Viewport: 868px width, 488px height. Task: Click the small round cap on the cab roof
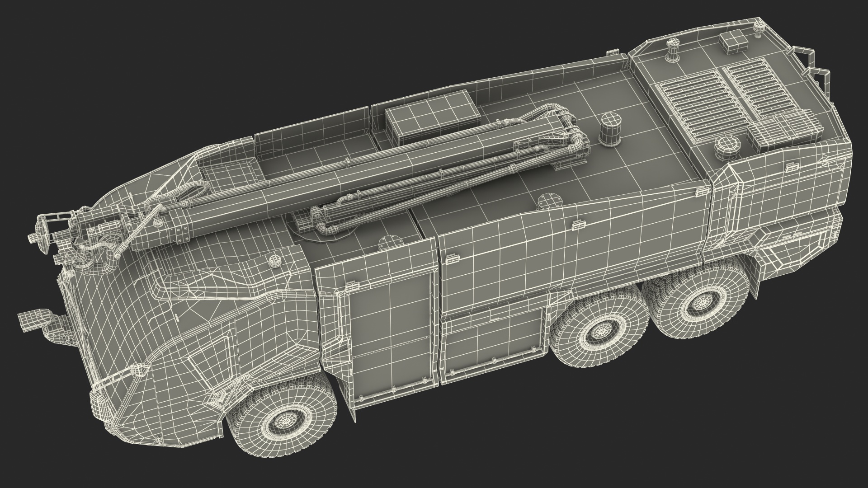coord(275,261)
